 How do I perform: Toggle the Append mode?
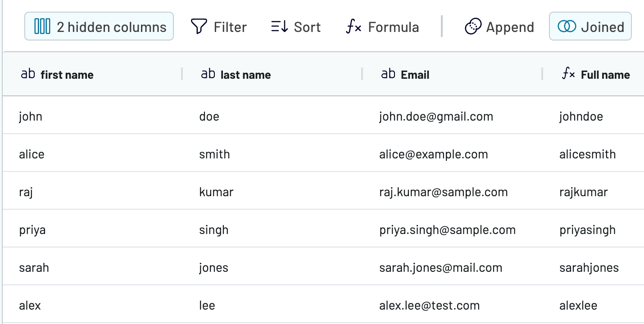click(499, 27)
